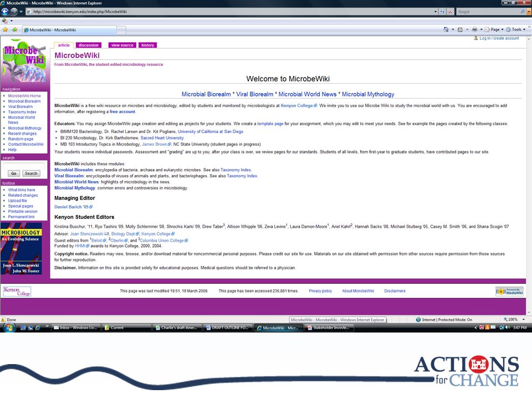Click the volume speaker tray icon
This screenshot has width=532, height=399.
click(x=507, y=328)
